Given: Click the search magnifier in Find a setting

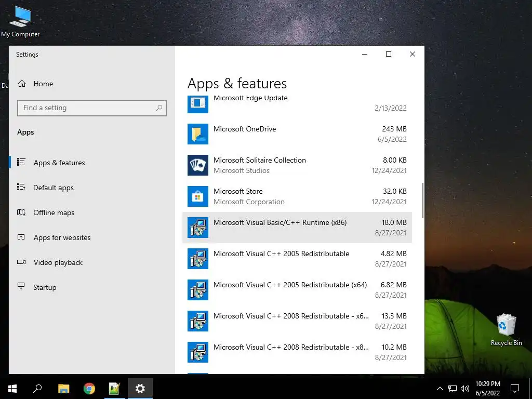Looking at the screenshot, I should coord(159,108).
